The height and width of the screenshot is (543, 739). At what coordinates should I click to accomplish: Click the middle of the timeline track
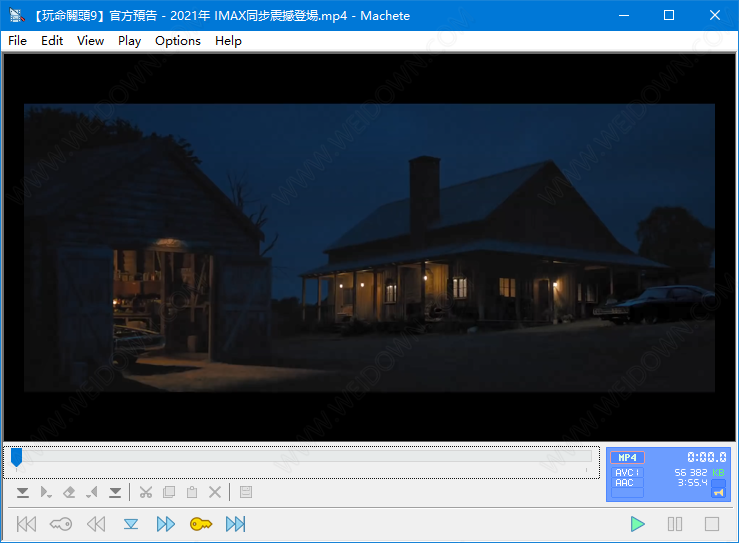[302, 456]
